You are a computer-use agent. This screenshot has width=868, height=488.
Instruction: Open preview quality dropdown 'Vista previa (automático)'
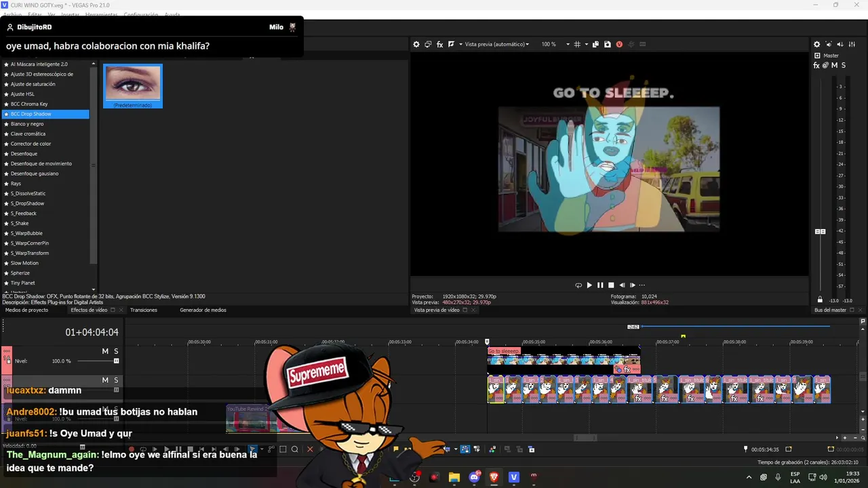(x=496, y=44)
